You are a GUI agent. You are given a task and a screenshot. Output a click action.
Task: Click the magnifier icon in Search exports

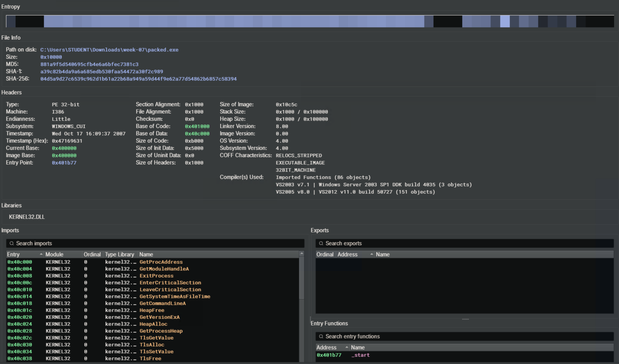(321, 243)
